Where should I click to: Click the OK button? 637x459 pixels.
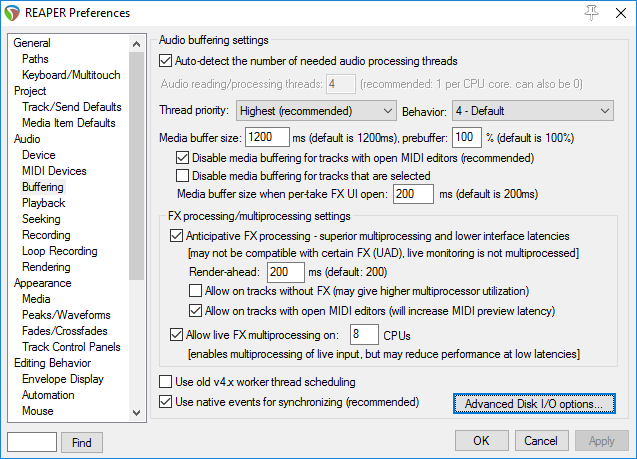point(481,441)
